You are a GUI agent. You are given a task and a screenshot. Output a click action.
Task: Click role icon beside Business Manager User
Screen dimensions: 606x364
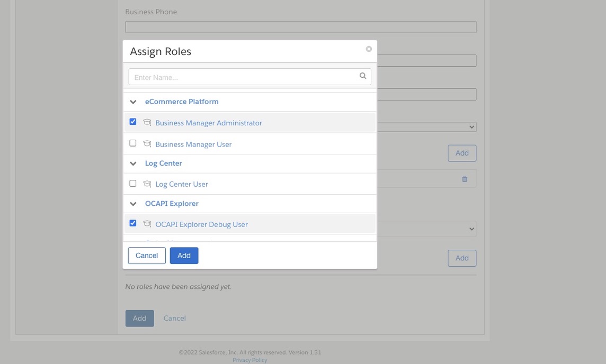(147, 144)
